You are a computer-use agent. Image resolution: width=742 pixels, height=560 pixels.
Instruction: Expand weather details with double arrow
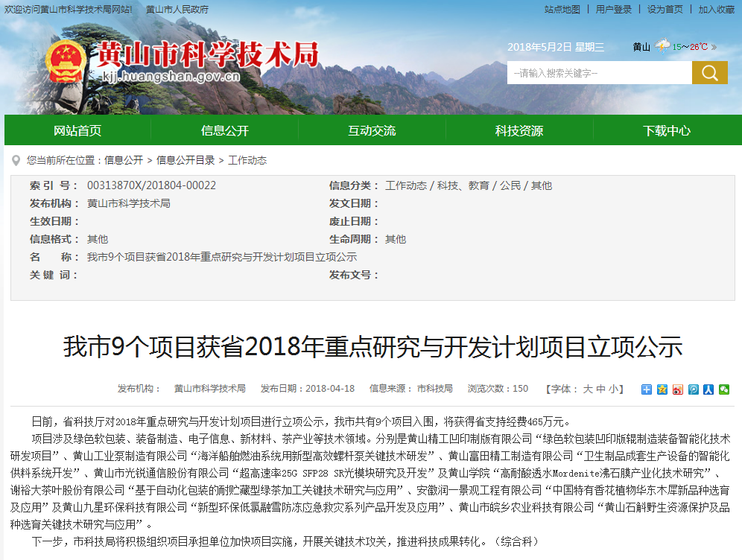click(x=714, y=47)
